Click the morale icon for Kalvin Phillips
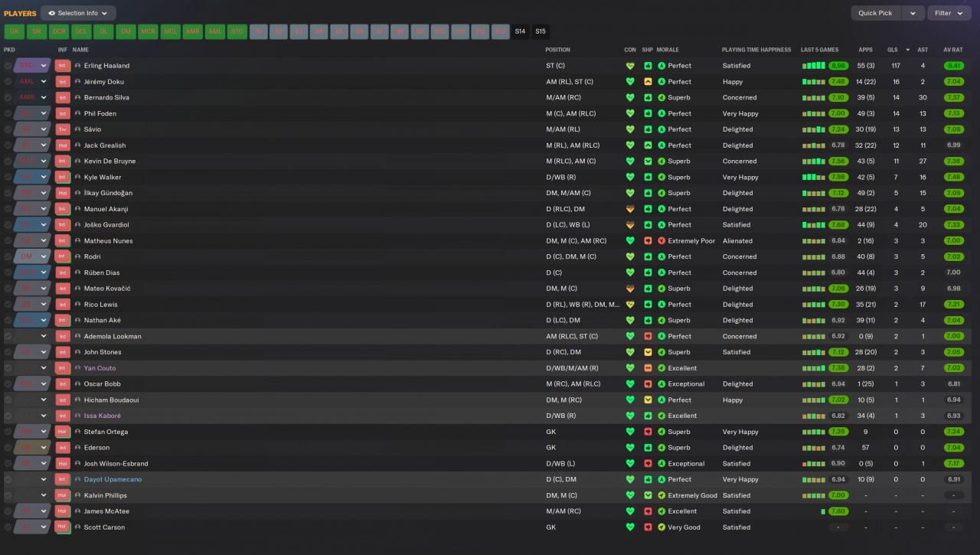This screenshot has width=980, height=555. coord(661,495)
